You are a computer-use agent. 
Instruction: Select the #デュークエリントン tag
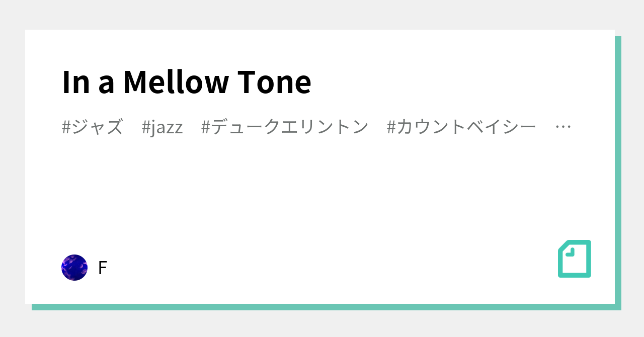(x=285, y=127)
